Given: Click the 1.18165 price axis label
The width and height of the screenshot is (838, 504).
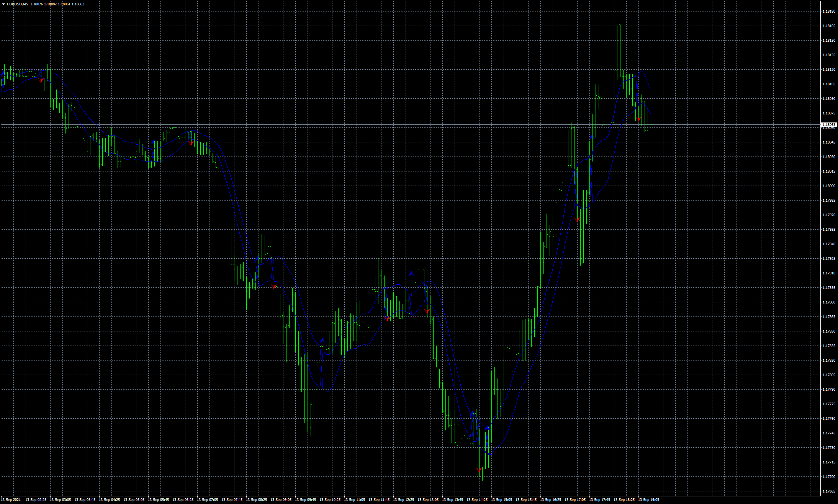Looking at the screenshot, I should (x=829, y=26).
